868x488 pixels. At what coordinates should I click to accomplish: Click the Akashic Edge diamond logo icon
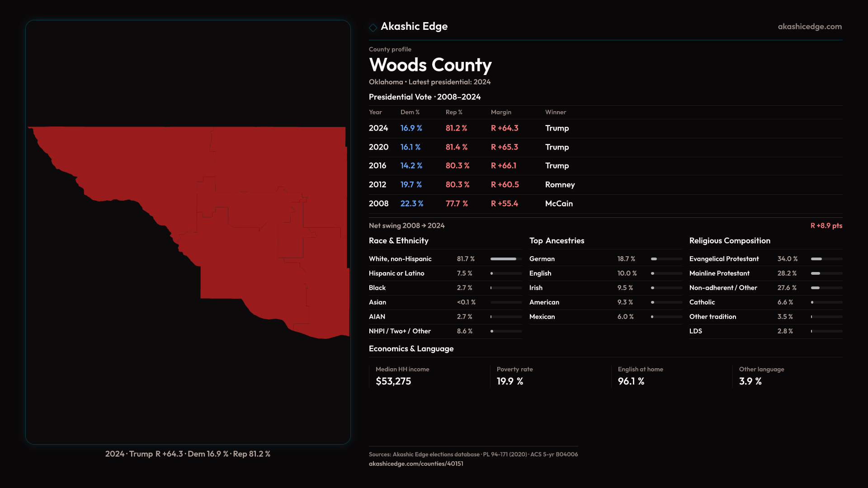(373, 28)
